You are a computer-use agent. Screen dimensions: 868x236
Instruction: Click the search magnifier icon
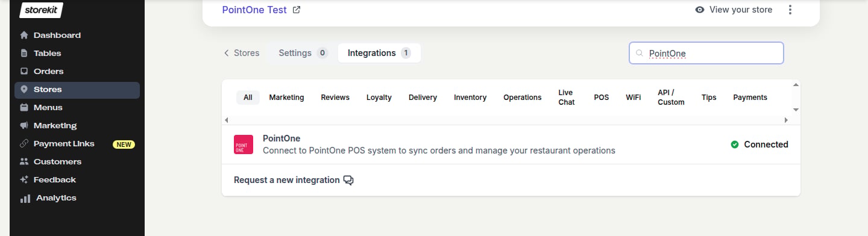(x=640, y=53)
